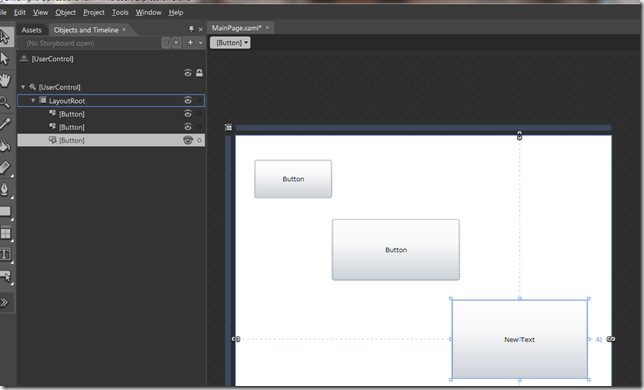Image resolution: width=644 pixels, height=390 pixels.
Task: Open the Help menu
Action: point(176,12)
